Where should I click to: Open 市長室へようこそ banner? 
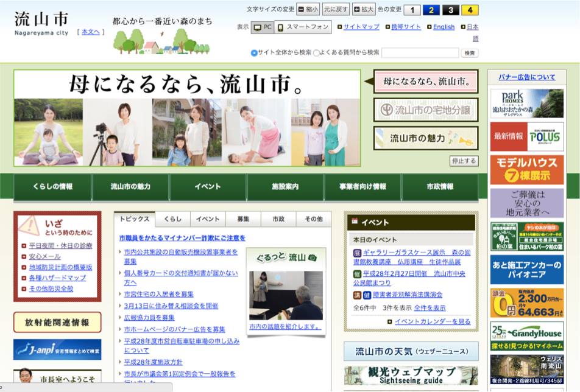pos(57,377)
